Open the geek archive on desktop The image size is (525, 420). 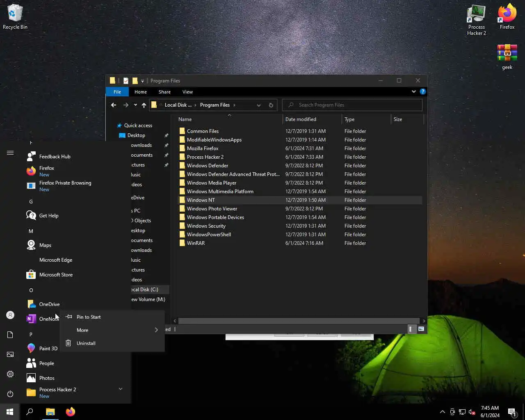507,57
